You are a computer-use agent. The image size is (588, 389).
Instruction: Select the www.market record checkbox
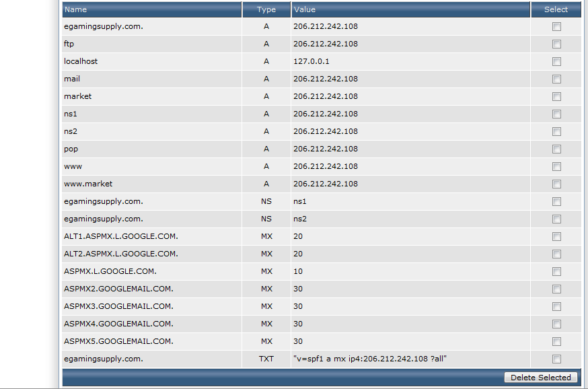pos(556,184)
